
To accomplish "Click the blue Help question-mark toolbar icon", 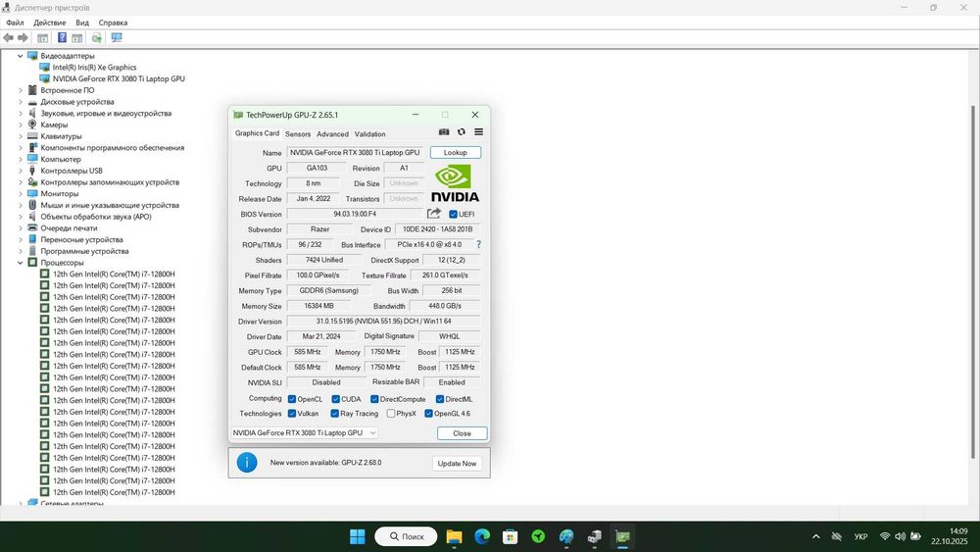I will click(x=62, y=38).
